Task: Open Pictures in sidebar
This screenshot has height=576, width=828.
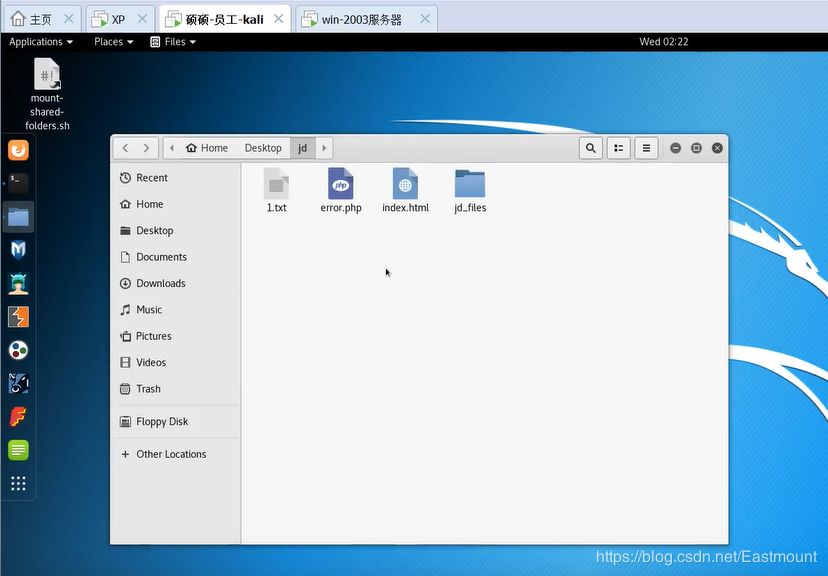Action: coord(175,336)
